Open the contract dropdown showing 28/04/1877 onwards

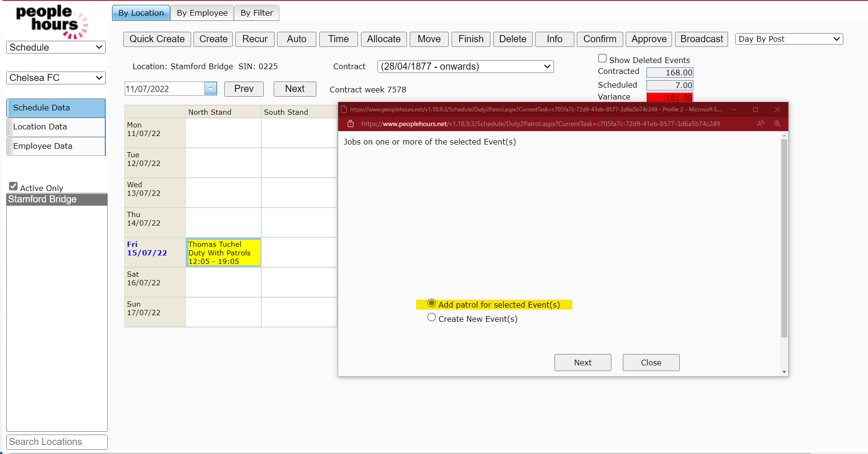click(x=465, y=66)
